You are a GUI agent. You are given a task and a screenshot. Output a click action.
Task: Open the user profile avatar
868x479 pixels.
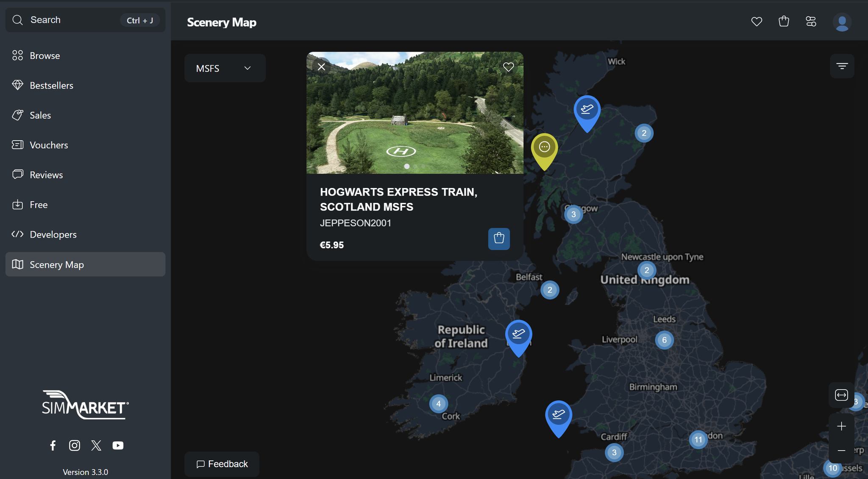point(842,22)
